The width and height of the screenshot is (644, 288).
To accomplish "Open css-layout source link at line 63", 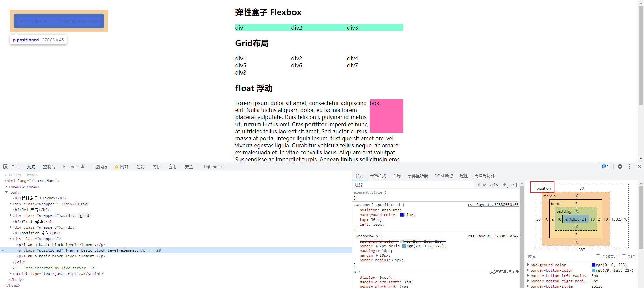I will click(493, 205).
